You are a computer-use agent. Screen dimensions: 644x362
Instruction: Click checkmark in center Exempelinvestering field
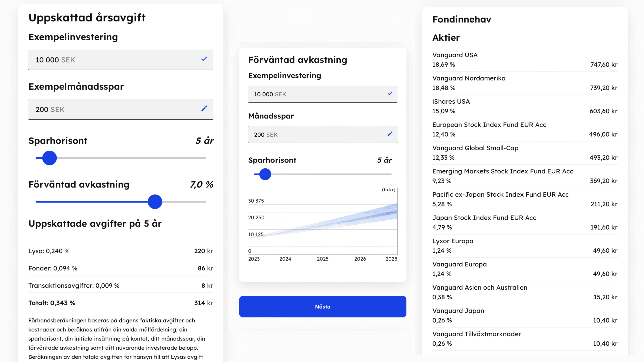point(390,94)
